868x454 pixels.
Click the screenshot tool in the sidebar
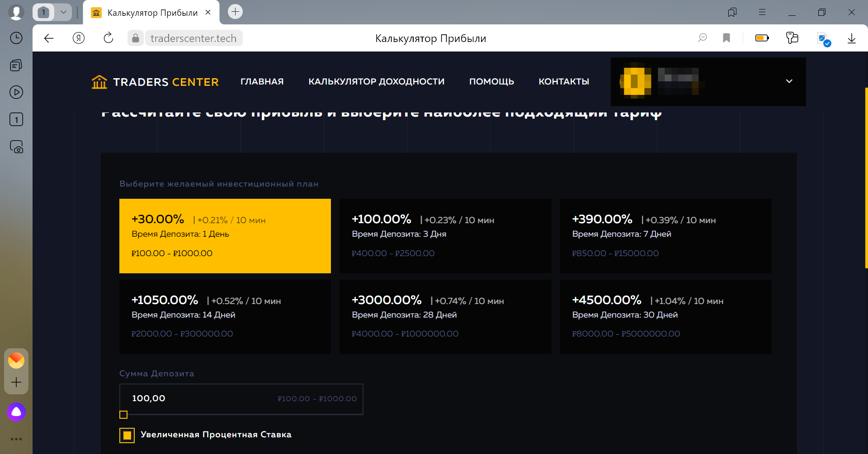pos(16,146)
